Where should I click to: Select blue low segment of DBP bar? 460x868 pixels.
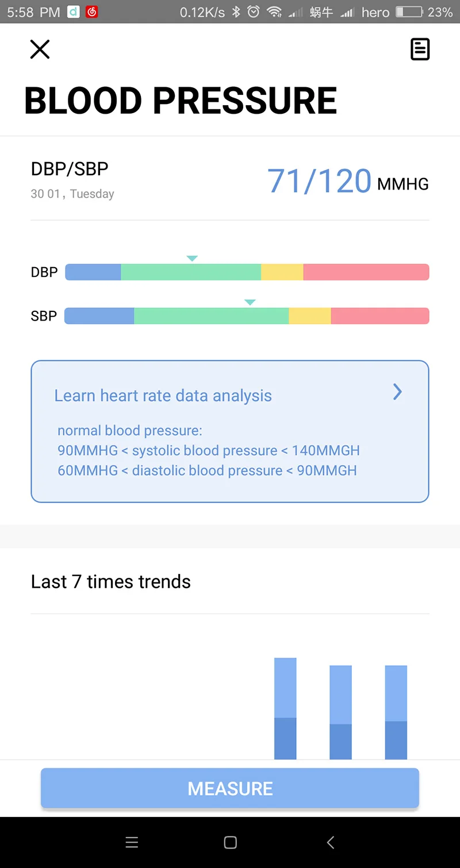[x=93, y=272]
